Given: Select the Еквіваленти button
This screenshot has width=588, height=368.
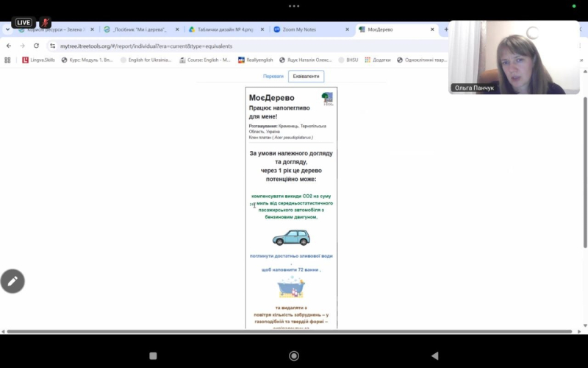Looking at the screenshot, I should click(x=306, y=77).
